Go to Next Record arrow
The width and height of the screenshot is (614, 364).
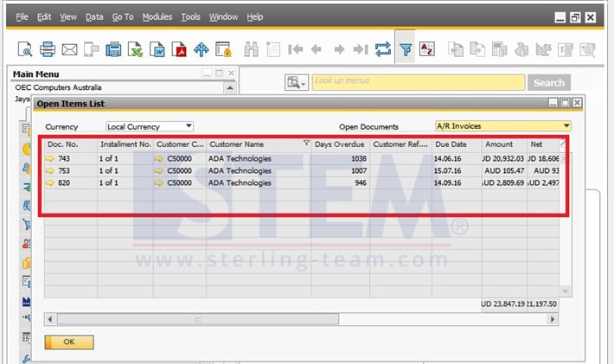coord(339,49)
